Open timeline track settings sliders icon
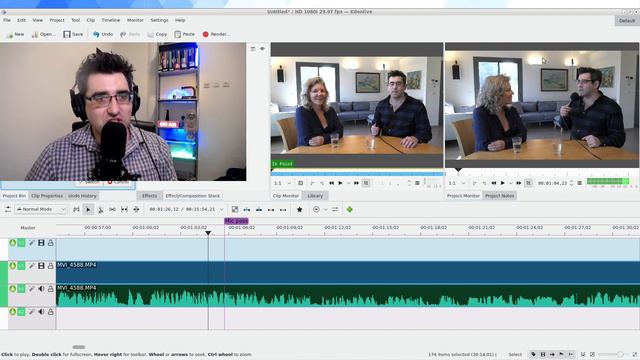 tap(335, 209)
